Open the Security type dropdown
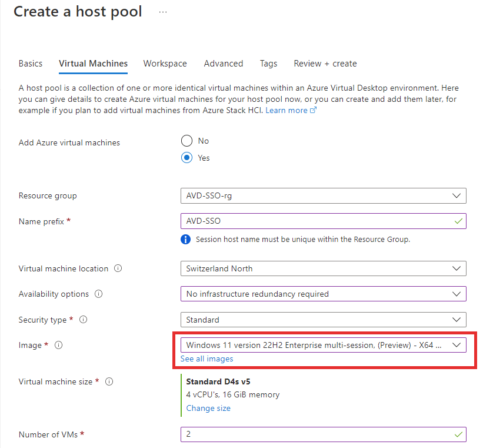This screenshot has width=483, height=448. tap(324, 320)
